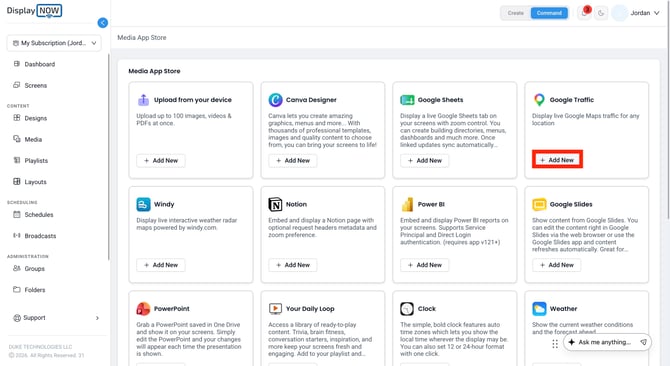Click the Google Slides icon
This screenshot has height=366, width=670.
[539, 204]
